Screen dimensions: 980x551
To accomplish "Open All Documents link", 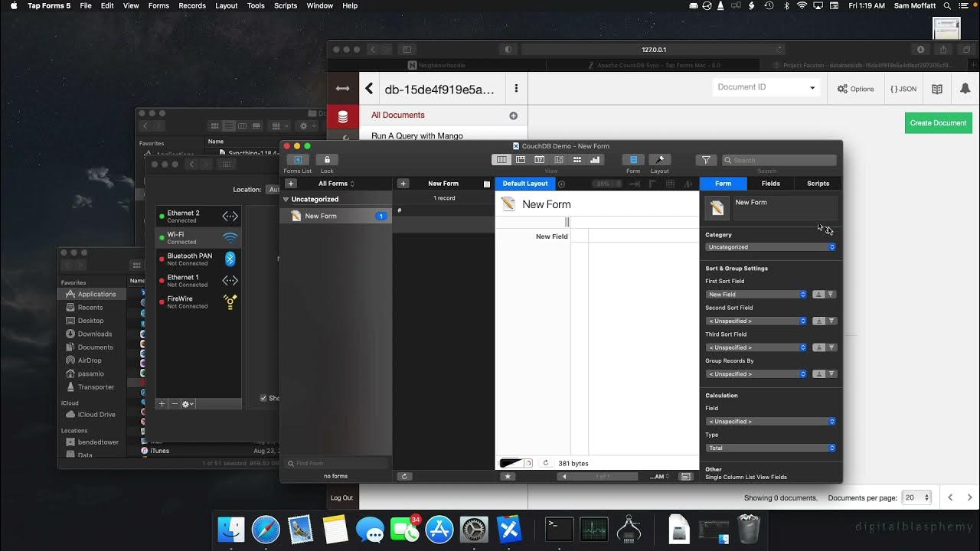I will [x=398, y=115].
